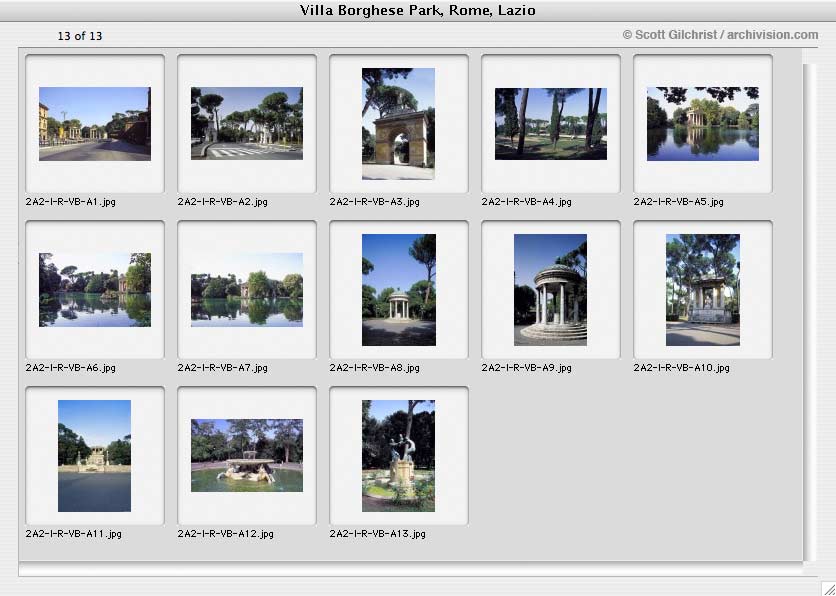Select thumbnail 2A2-I-R-VB-A2.jpg with crosswalk
Screen dimensions: 836x596
tap(247, 124)
